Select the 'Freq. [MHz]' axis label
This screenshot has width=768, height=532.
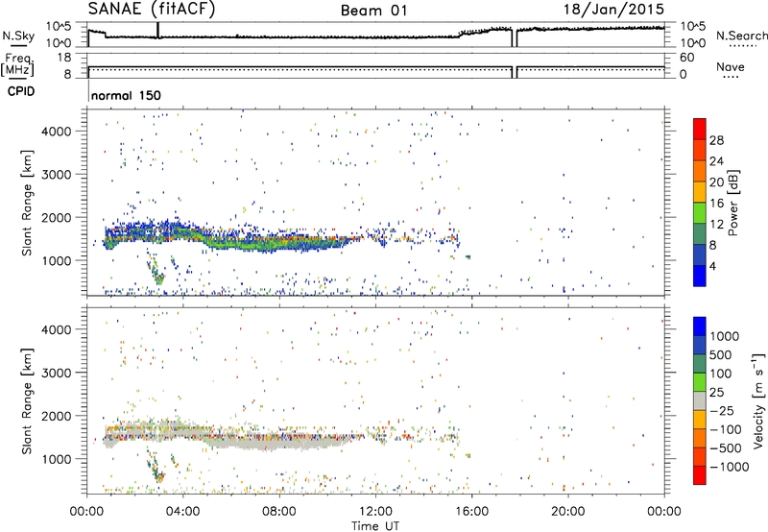(17, 65)
